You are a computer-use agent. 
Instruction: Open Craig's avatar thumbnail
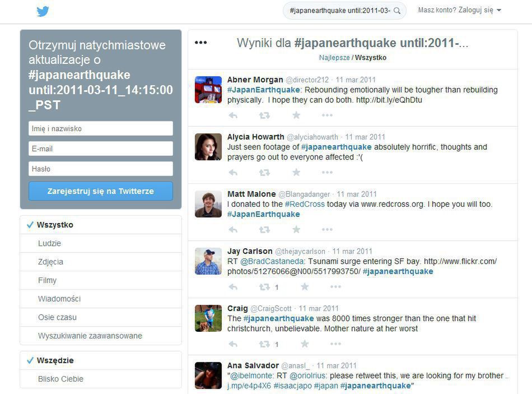point(208,318)
